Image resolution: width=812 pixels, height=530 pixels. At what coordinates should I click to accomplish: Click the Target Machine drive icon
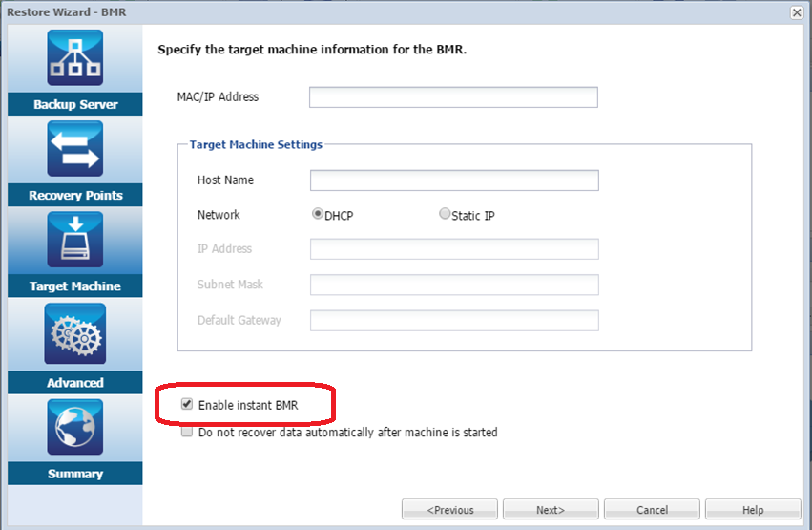pyautogui.click(x=75, y=240)
